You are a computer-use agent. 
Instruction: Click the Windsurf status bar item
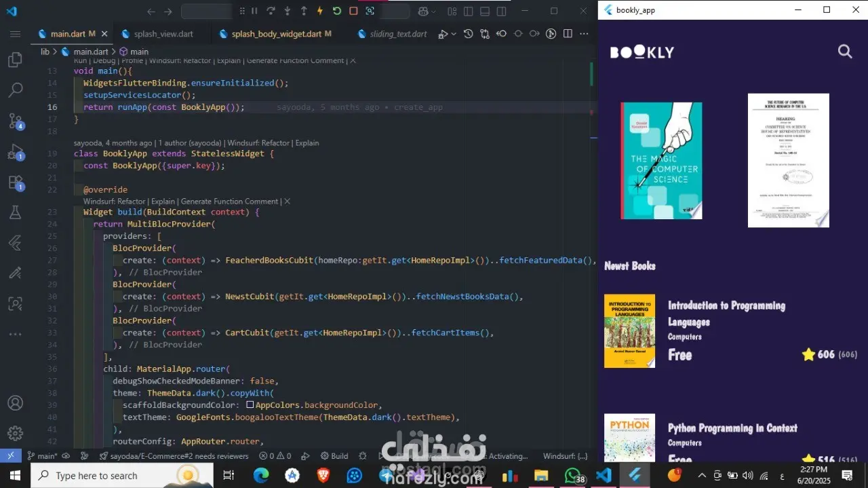click(566, 456)
